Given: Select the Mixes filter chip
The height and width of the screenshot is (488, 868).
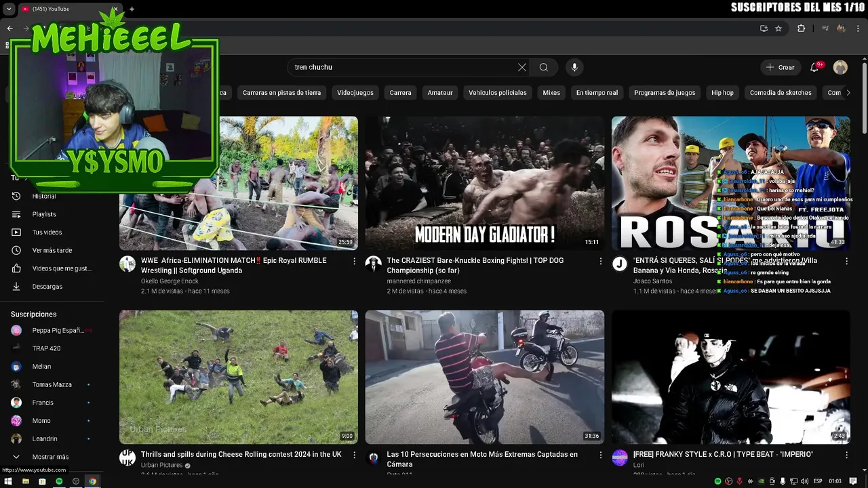Looking at the screenshot, I should click(x=551, y=93).
